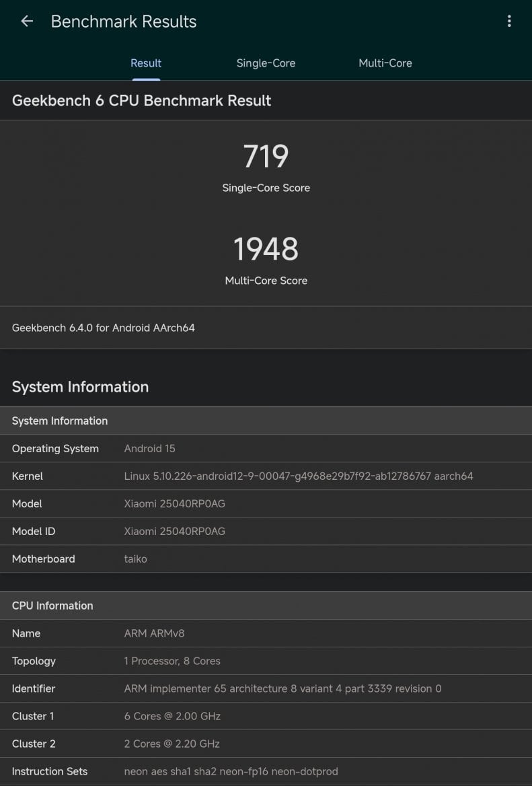Tap the Motherboard row label

click(44, 559)
